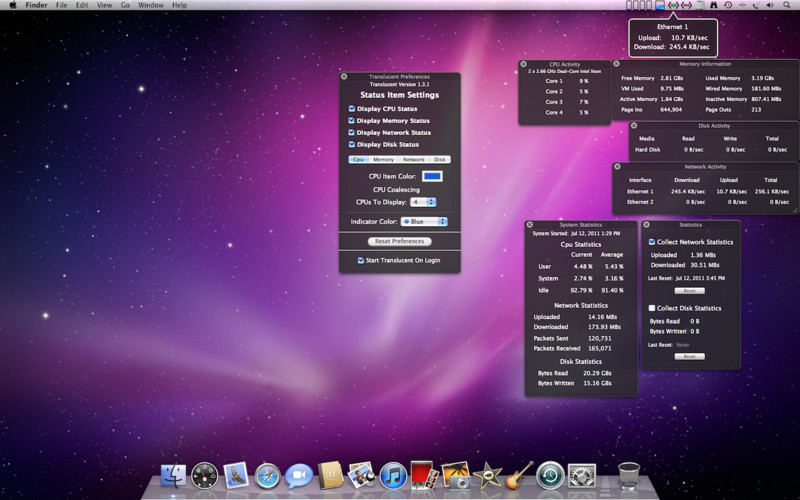Open GarageBand guitar icon in Dock
This screenshot has height=500, width=800.
point(519,476)
